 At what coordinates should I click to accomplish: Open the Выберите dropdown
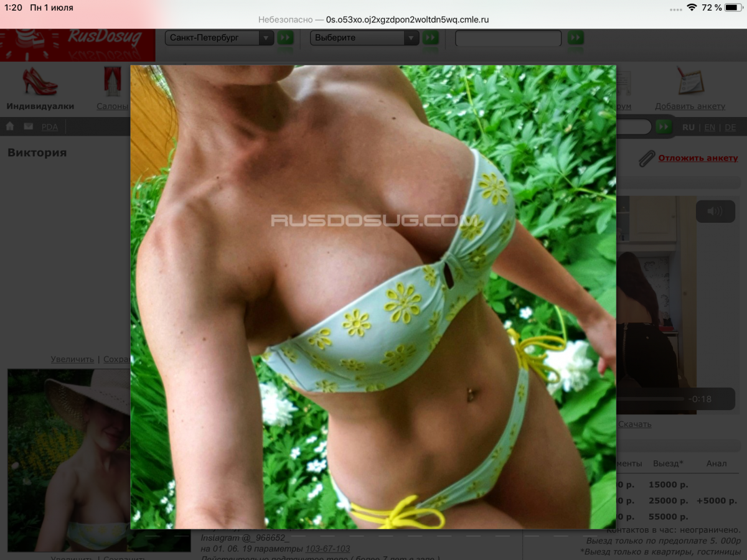click(x=364, y=37)
